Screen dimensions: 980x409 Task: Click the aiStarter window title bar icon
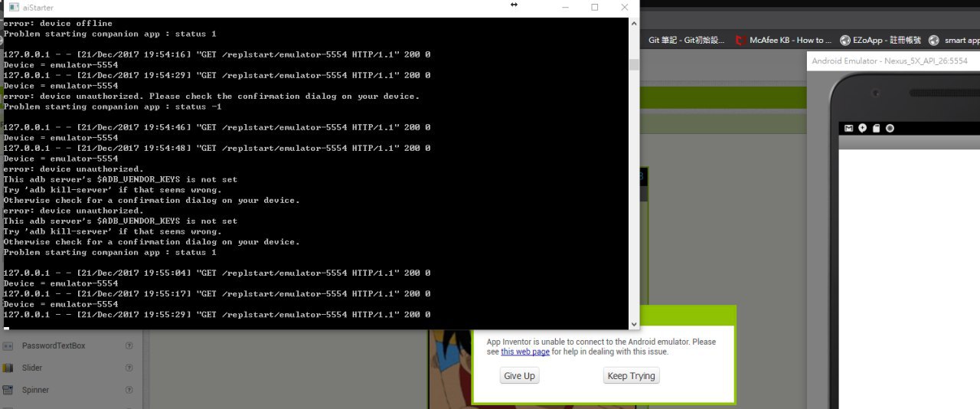tap(13, 7)
